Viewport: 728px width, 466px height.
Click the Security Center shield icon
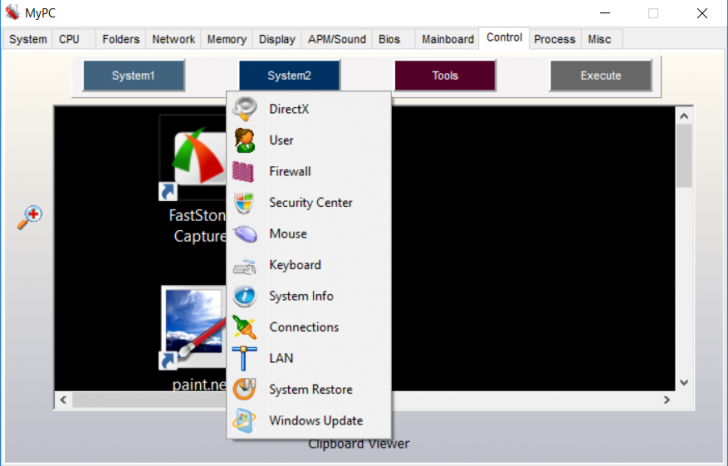coord(244,203)
